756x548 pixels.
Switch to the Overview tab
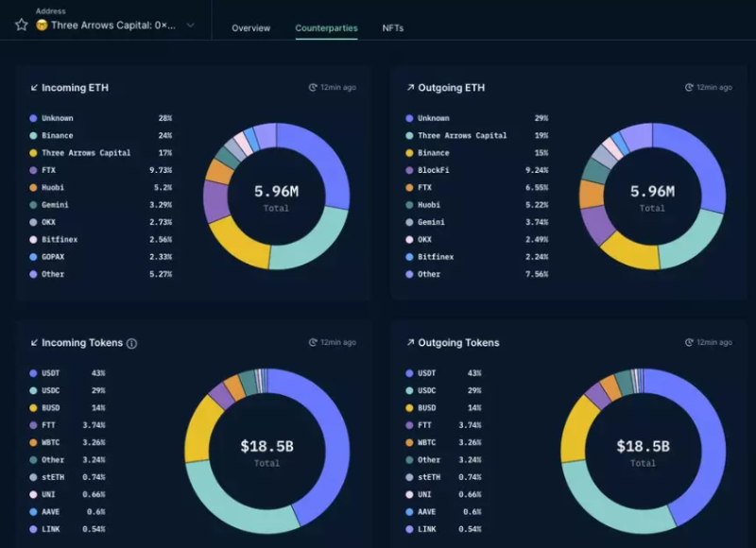point(251,28)
